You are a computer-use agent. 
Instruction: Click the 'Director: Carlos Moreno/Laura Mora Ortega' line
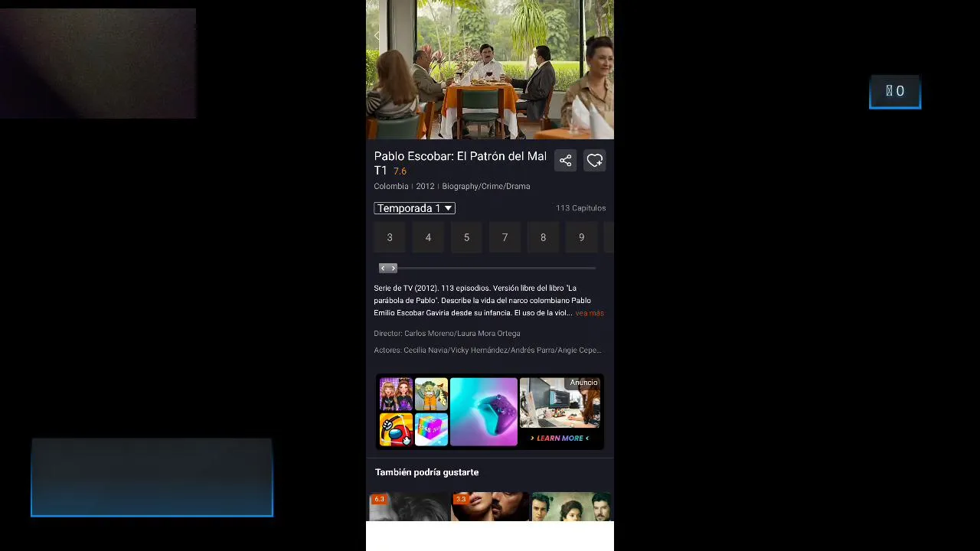[x=447, y=334]
